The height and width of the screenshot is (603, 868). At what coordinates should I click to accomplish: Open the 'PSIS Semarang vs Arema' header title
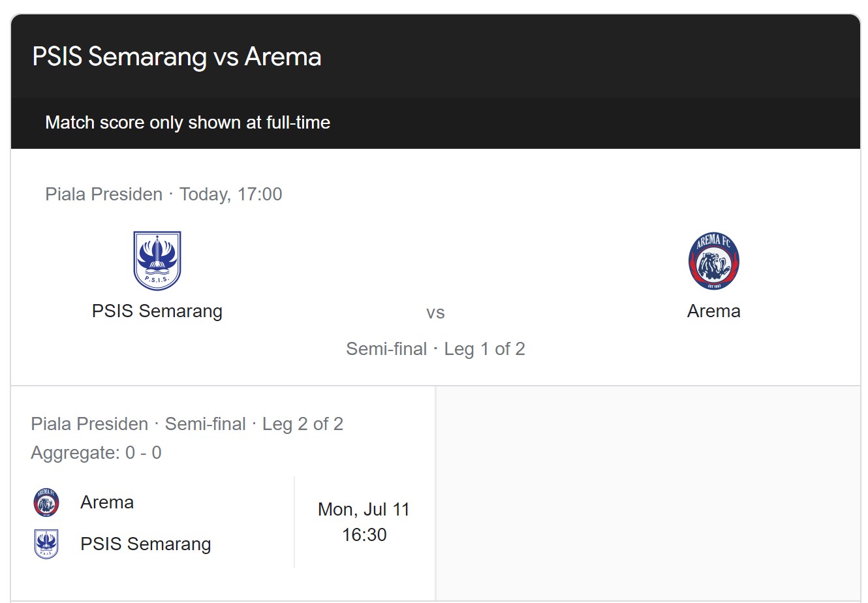[x=177, y=57]
